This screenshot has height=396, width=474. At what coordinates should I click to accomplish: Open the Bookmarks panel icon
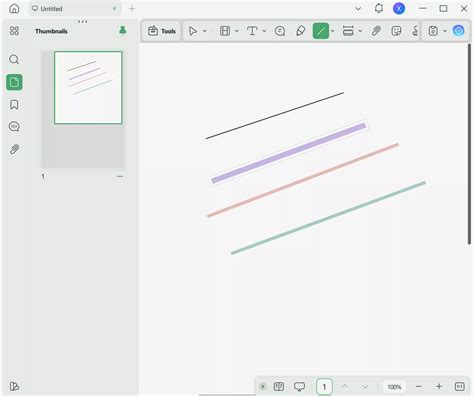tap(14, 105)
